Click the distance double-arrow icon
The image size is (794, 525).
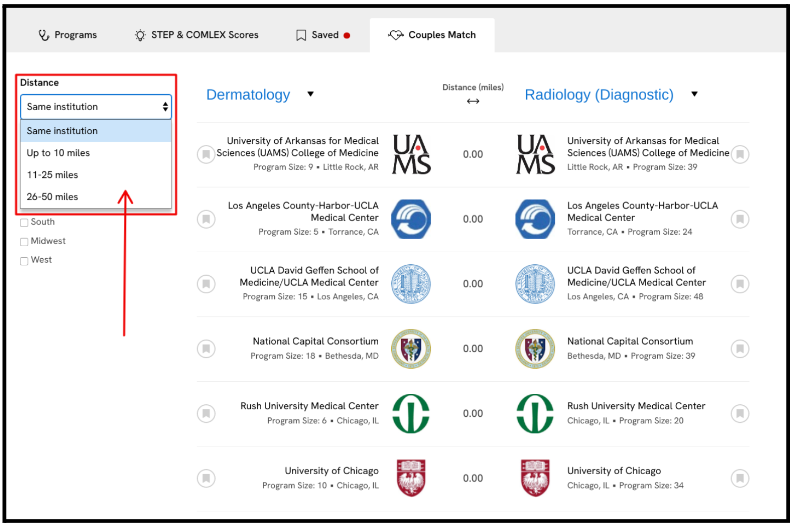[473, 101]
